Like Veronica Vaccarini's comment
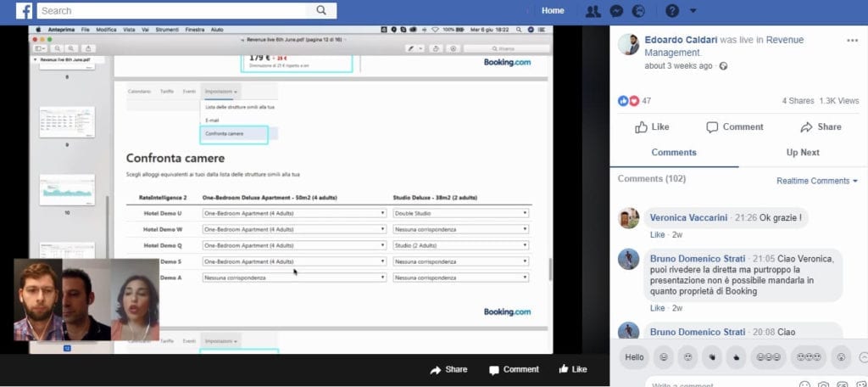This screenshot has width=868, height=387. pos(657,234)
